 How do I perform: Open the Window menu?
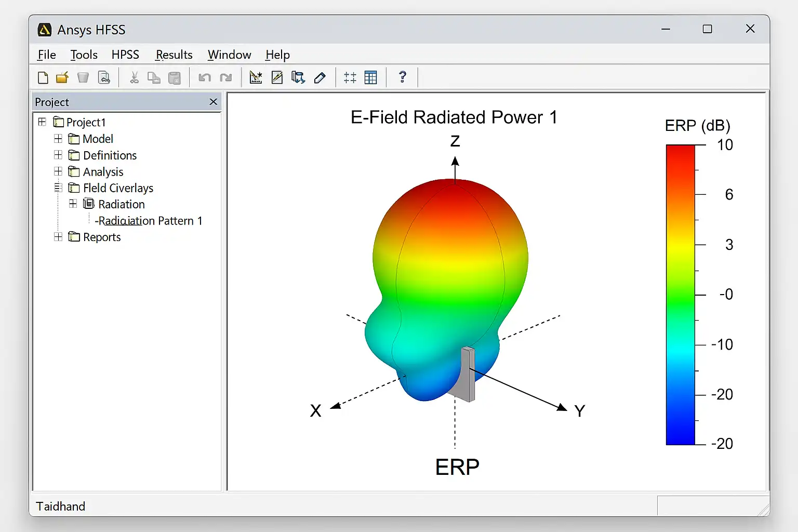pos(229,55)
